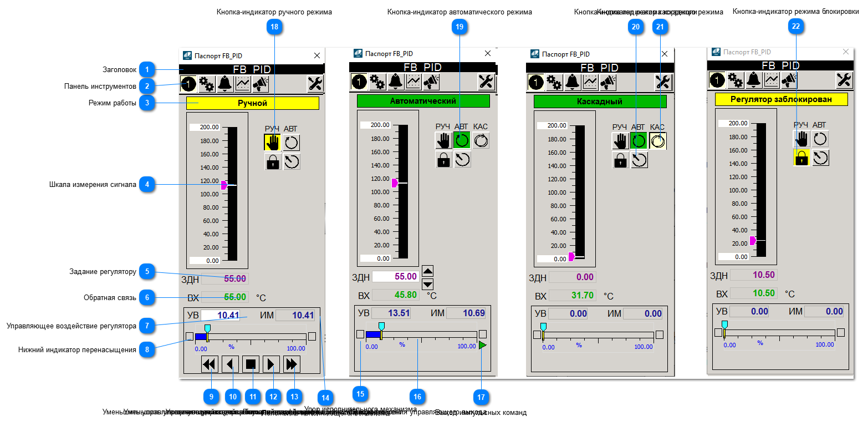This screenshot has height=426, width=868.
Task: Click the fast increase double-right arrow button
Action: pyautogui.click(x=292, y=364)
